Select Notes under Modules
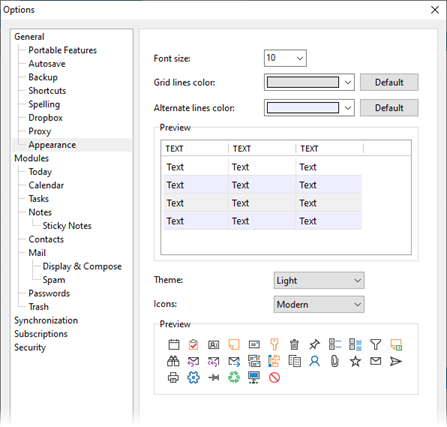This screenshot has height=427, width=447. click(x=40, y=212)
